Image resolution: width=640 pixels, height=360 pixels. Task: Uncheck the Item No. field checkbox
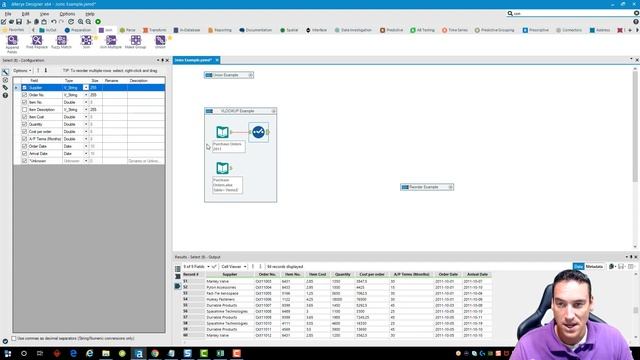24,102
